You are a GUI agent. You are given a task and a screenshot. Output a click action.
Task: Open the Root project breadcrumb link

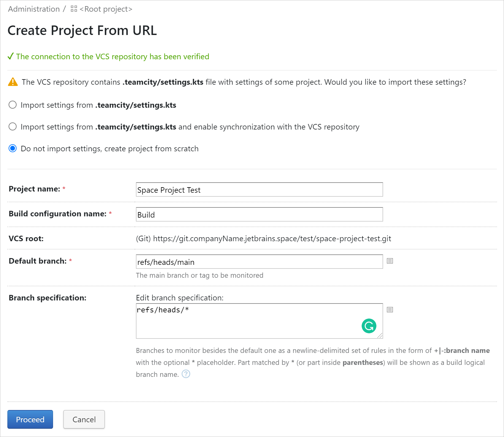[105, 9]
